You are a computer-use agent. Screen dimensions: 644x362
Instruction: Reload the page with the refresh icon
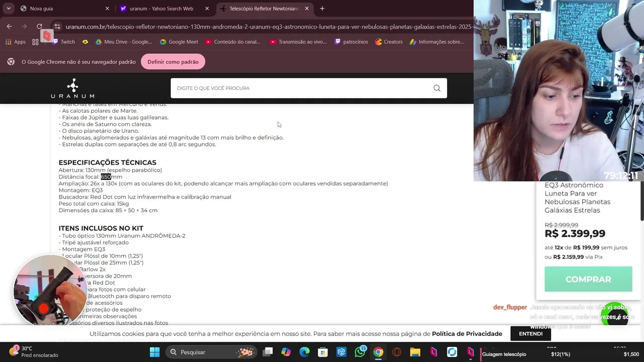39,26
